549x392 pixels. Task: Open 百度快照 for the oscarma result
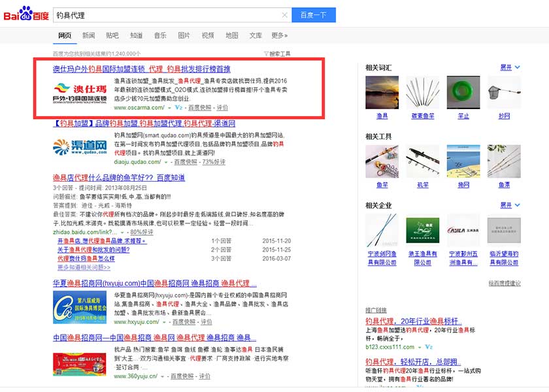[x=200, y=107]
